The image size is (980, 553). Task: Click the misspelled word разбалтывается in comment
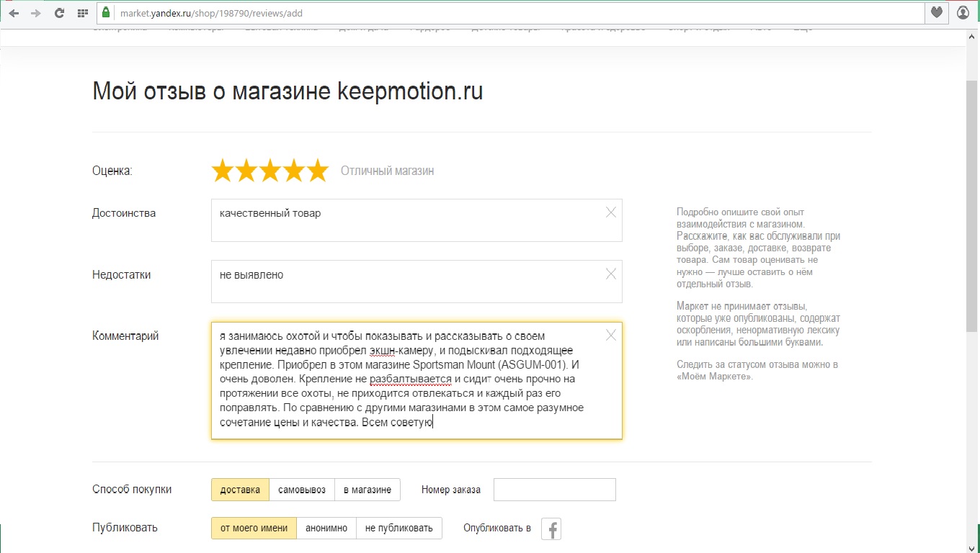410,379
